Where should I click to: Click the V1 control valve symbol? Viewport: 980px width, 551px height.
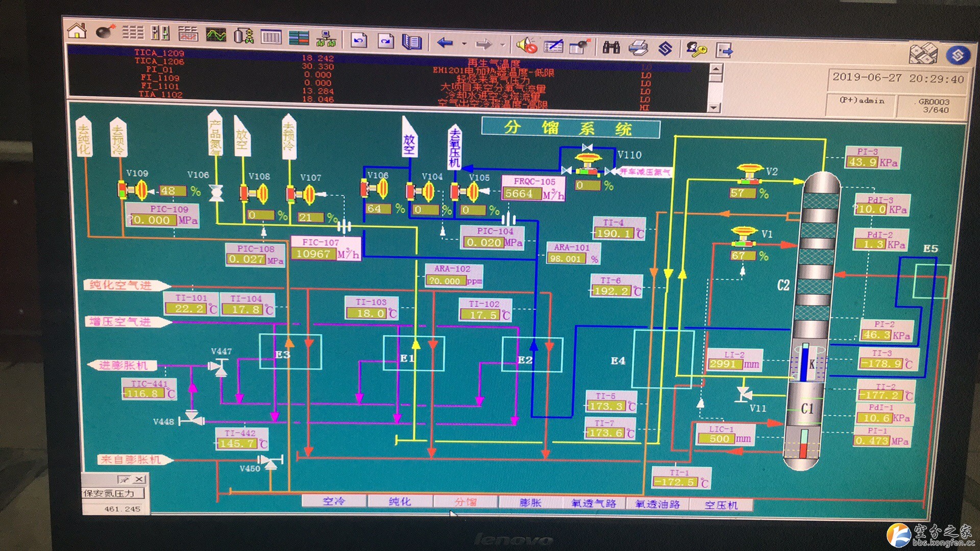(x=744, y=236)
